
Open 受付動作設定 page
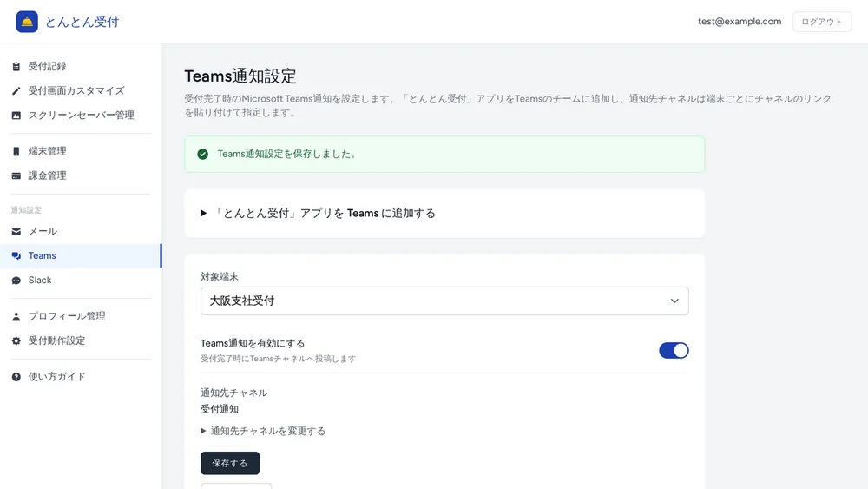(81, 340)
